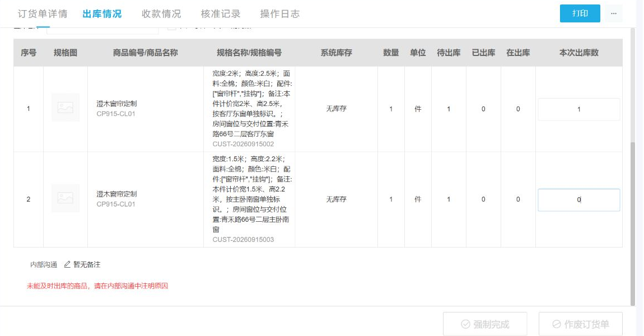This screenshot has width=644, height=336.
Task: Click the 强制完成 button
Action: 485,324
